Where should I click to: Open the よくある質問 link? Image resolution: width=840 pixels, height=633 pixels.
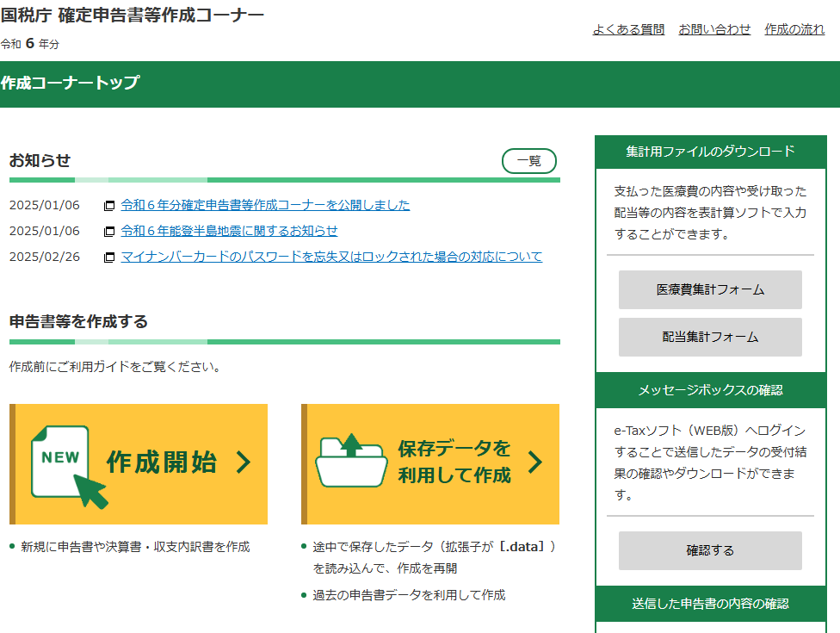click(x=628, y=29)
